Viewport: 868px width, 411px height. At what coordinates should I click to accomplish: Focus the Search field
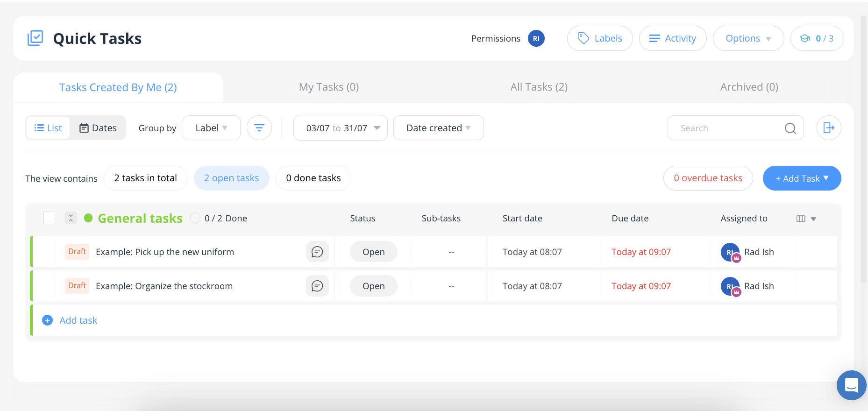pos(736,128)
